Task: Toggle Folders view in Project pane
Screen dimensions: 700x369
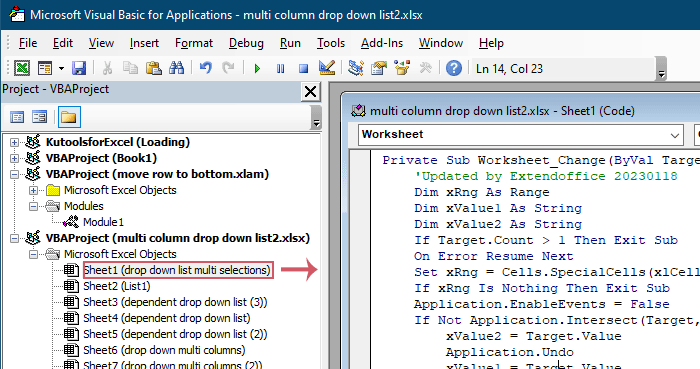Action: [x=69, y=117]
